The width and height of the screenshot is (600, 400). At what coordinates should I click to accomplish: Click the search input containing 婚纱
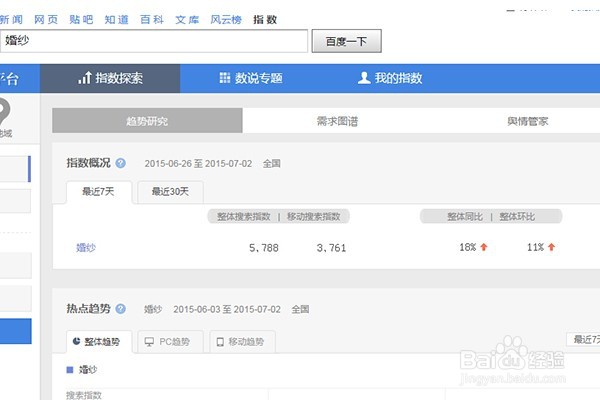click(x=154, y=41)
